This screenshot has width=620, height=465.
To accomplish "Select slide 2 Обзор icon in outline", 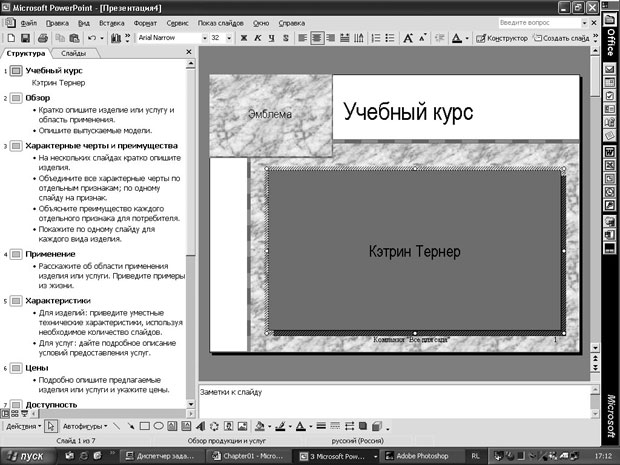I will (16, 98).
